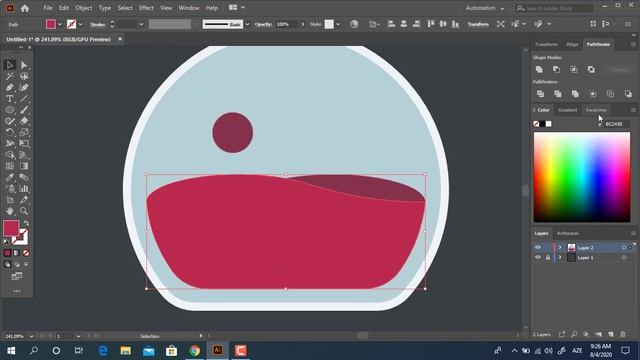
Task: Toggle visibility of Layer 1
Action: 538,258
